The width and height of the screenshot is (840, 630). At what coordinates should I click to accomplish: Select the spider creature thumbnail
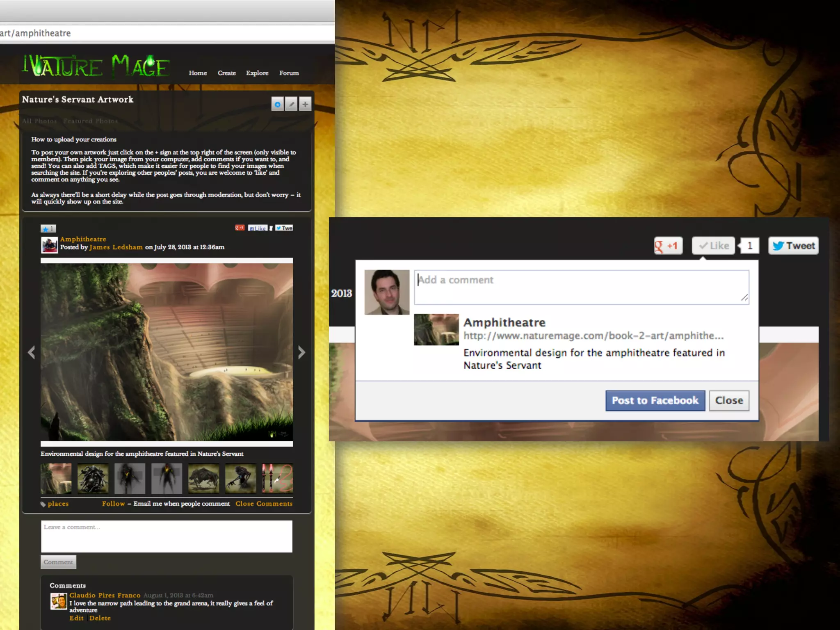(93, 478)
